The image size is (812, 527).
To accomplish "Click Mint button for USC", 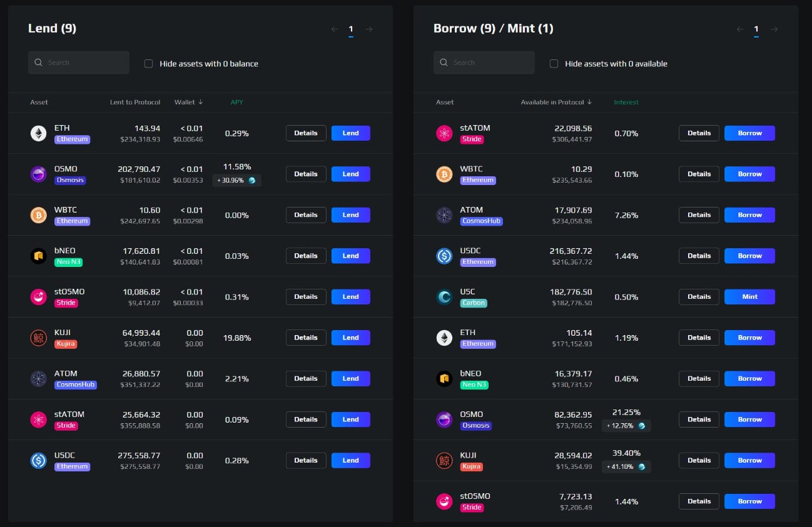I will (x=749, y=297).
